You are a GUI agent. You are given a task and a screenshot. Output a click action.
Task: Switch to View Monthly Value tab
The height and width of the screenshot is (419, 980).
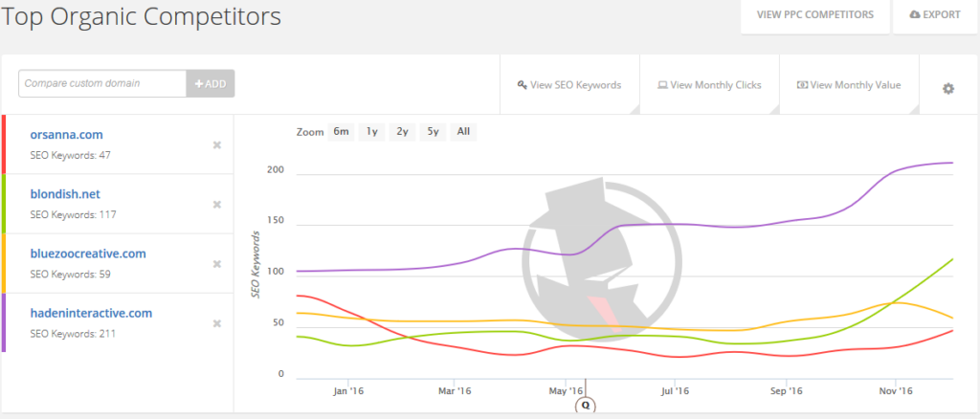pos(849,85)
